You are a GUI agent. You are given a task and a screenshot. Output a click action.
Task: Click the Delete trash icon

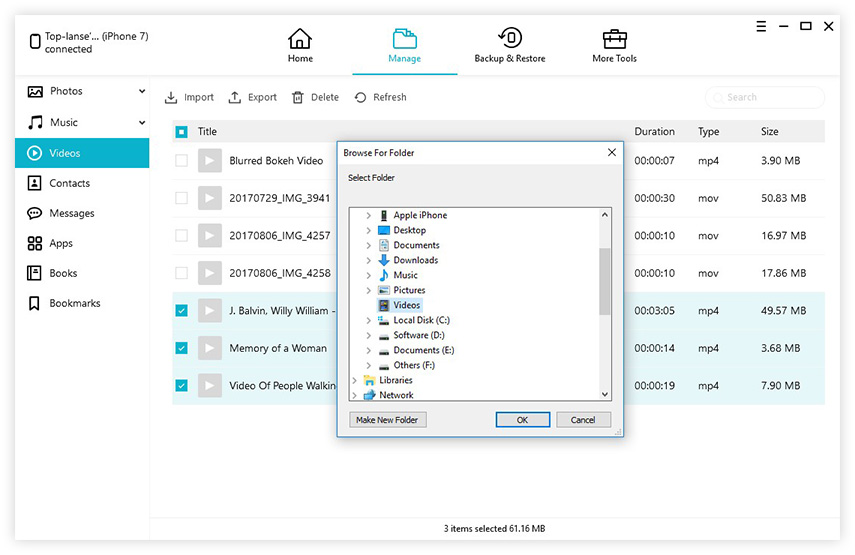click(x=298, y=97)
